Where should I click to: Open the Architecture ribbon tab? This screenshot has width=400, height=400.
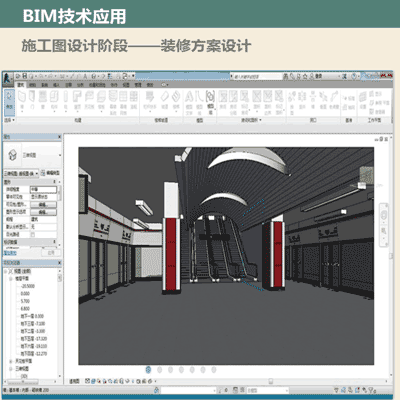[x=21, y=85]
